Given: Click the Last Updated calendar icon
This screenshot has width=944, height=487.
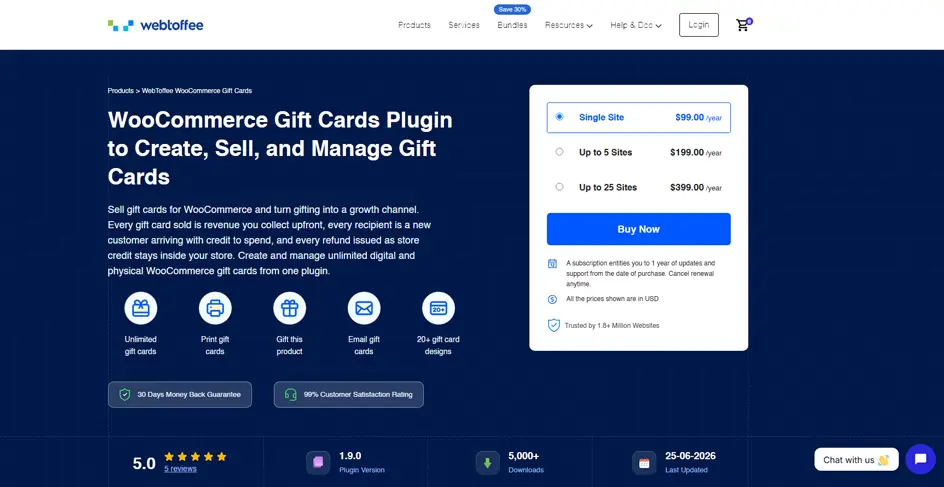Looking at the screenshot, I should point(644,463).
